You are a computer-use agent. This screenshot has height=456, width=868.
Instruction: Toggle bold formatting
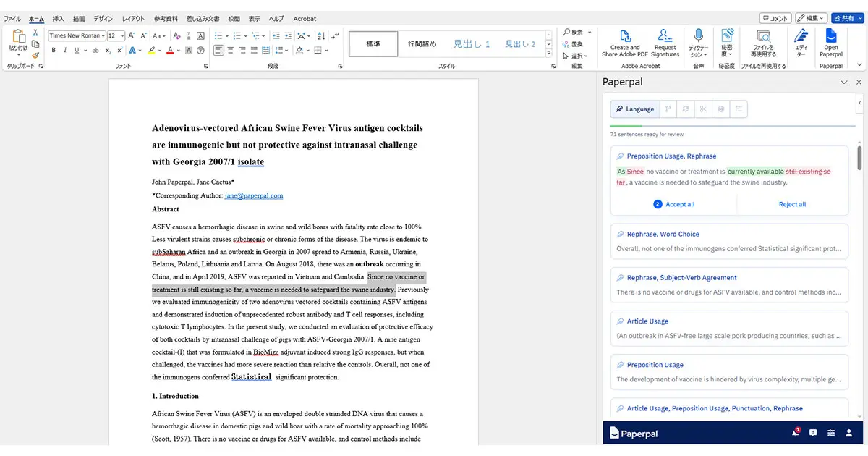click(54, 51)
